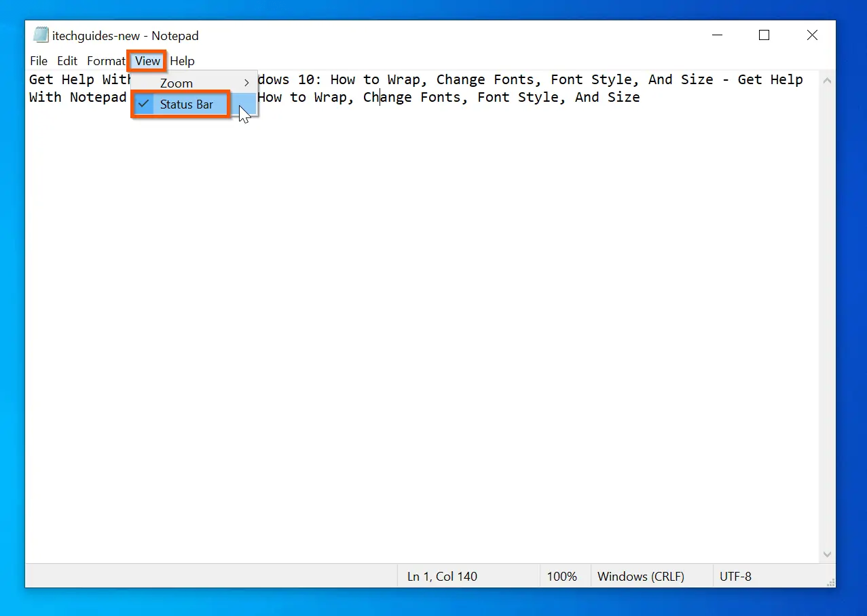The image size is (867, 616).
Task: Open the Edit menu
Action: click(x=67, y=61)
